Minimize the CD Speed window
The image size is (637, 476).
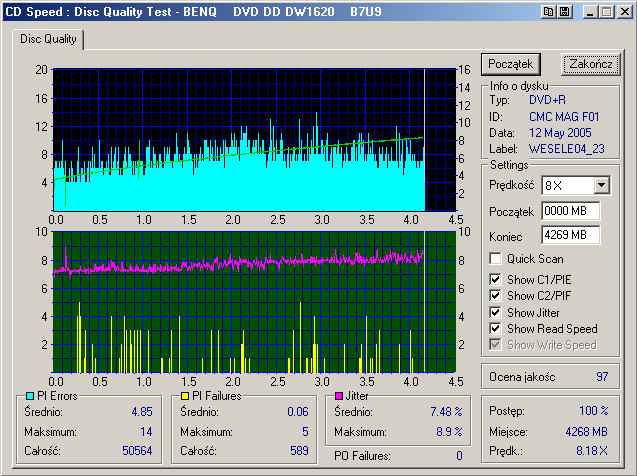point(590,12)
